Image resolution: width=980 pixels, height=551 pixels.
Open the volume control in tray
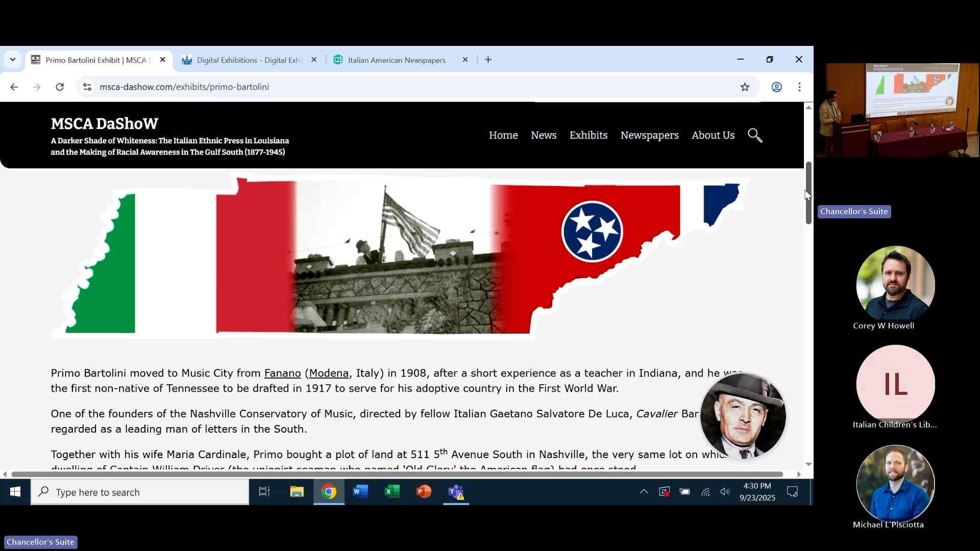click(725, 492)
